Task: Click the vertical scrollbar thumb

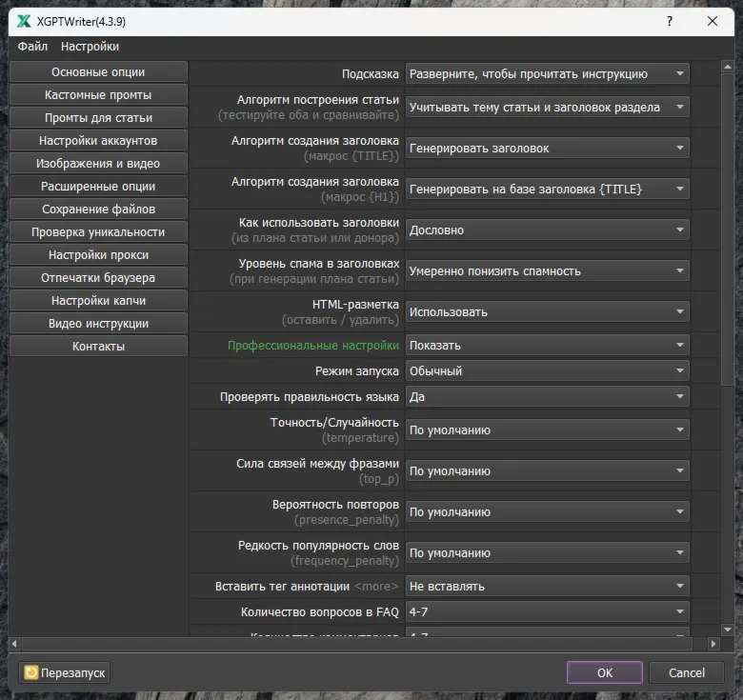Action: coord(728,230)
